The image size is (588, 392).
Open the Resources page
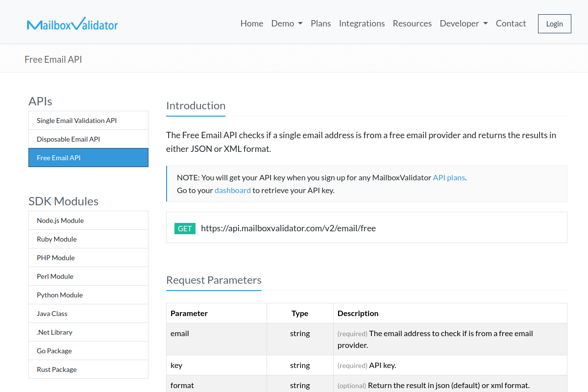[412, 24]
